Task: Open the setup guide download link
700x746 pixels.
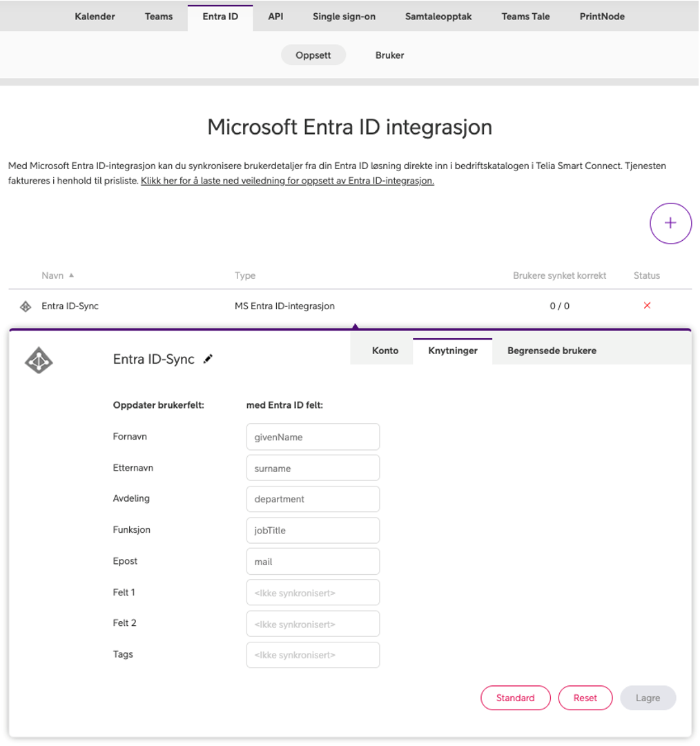Action: pos(287,181)
